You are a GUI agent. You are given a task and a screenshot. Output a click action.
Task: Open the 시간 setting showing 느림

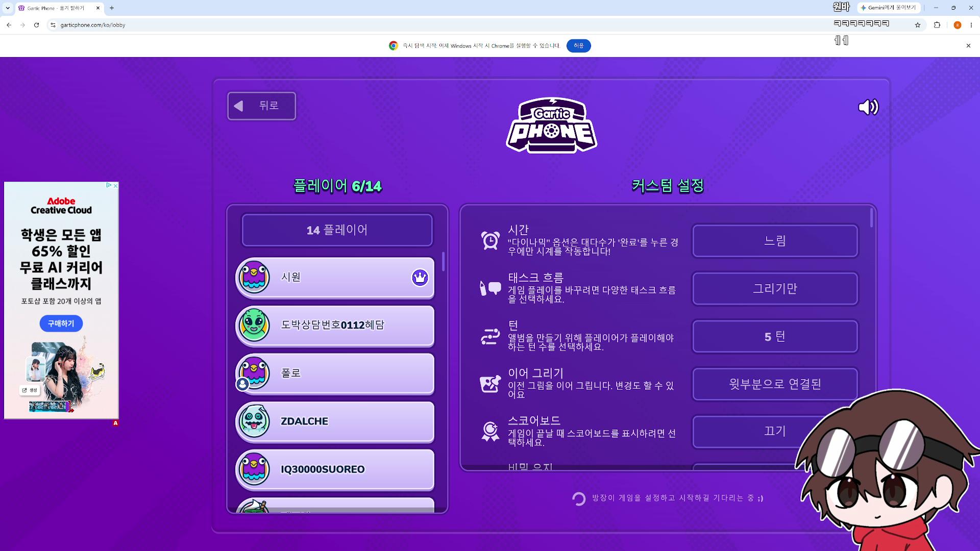click(x=775, y=241)
